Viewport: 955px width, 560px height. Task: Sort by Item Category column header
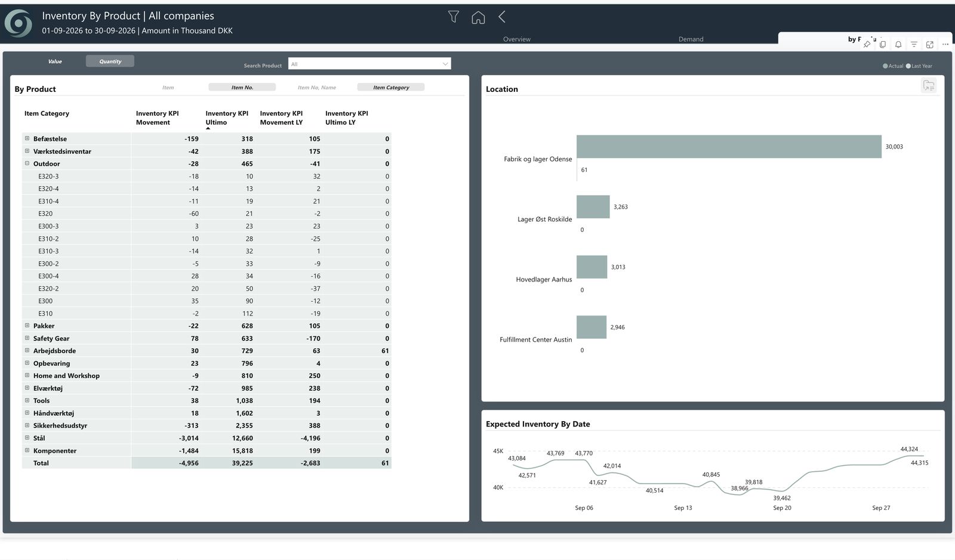[x=47, y=113]
